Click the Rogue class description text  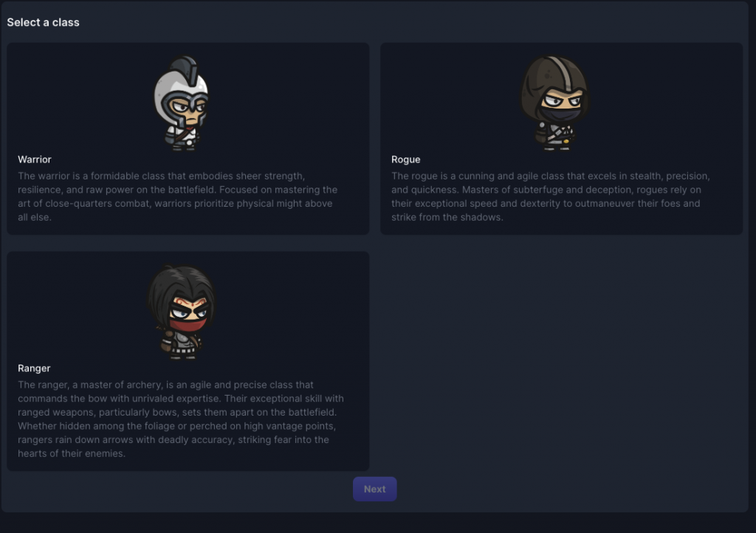[x=550, y=196]
